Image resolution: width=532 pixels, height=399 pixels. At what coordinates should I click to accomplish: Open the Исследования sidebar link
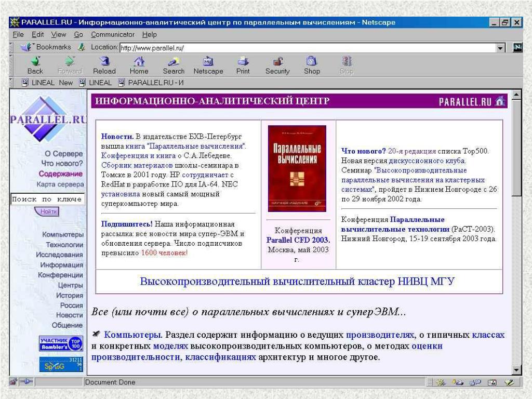pyautogui.click(x=59, y=255)
